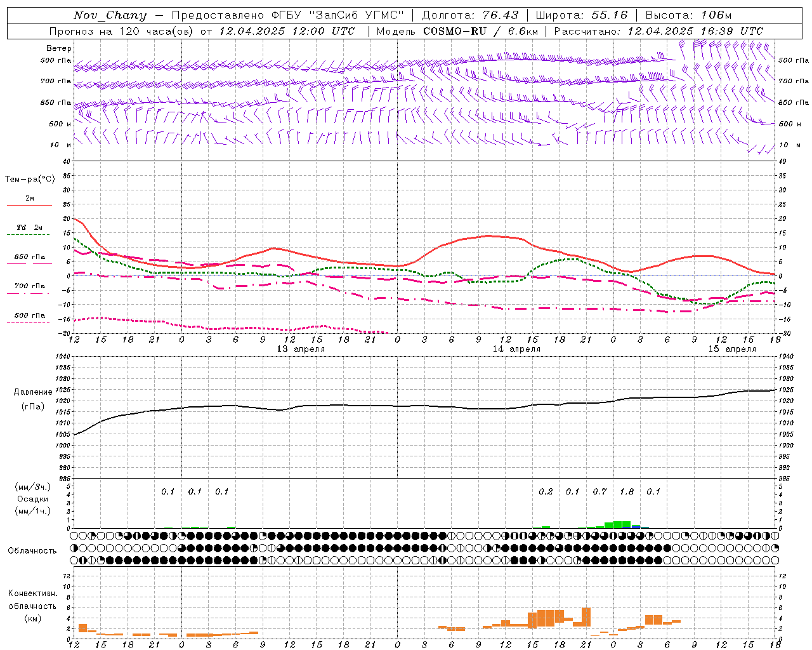Click the date label "13 апреля"
Screen dimensions: 812x650
click(301, 349)
